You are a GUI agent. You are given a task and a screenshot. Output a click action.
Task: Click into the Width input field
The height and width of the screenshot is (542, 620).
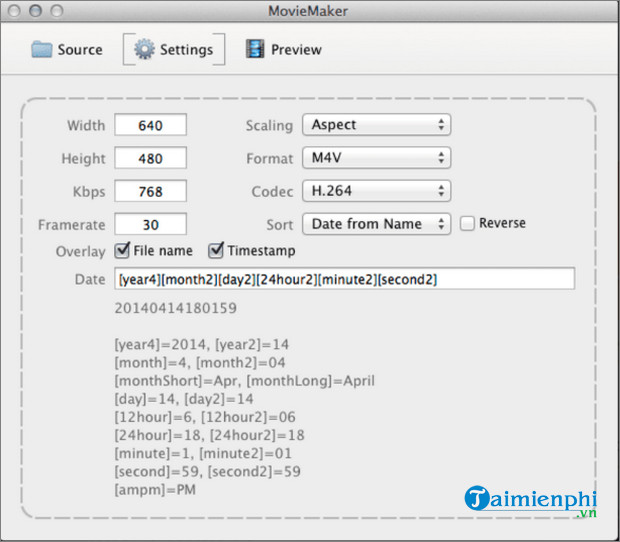tap(150, 126)
